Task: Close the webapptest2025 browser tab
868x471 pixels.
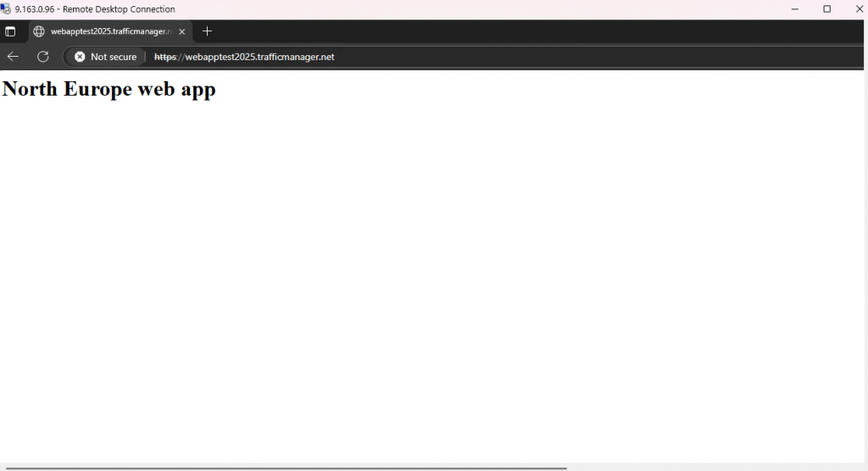Action: click(181, 31)
